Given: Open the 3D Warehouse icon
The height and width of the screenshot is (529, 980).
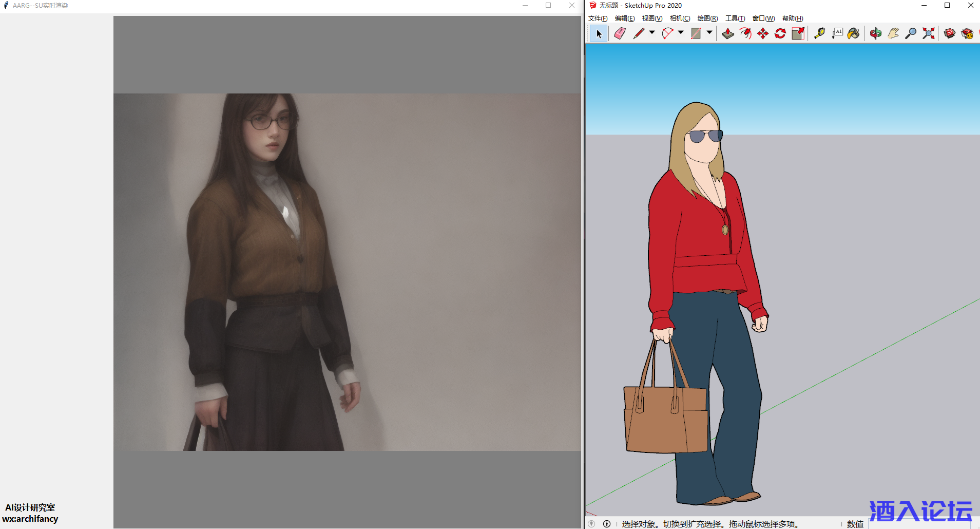Looking at the screenshot, I should 949,33.
